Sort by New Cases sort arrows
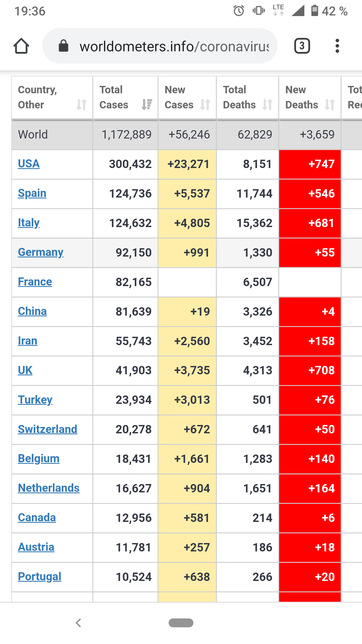This screenshot has height=644, width=362. point(205,105)
